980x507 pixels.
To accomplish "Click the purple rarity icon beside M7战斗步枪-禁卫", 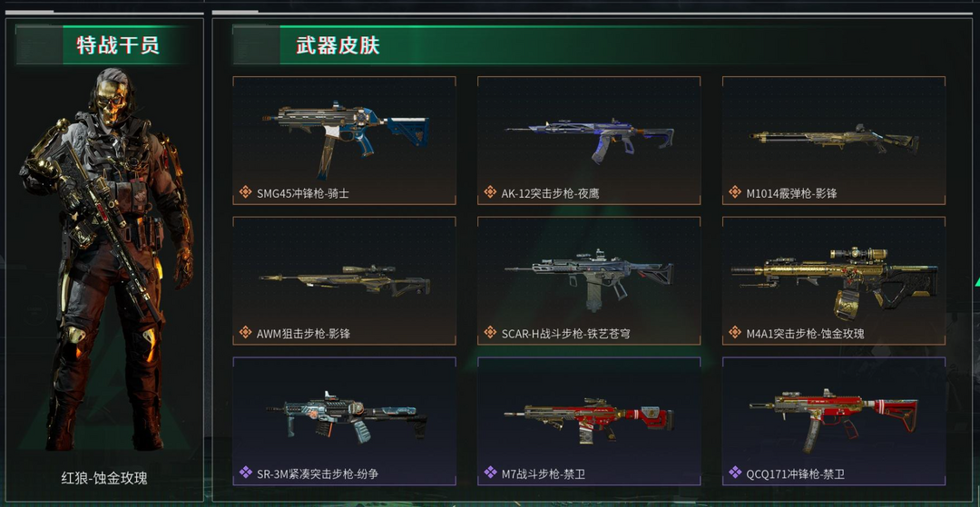I will point(491,473).
